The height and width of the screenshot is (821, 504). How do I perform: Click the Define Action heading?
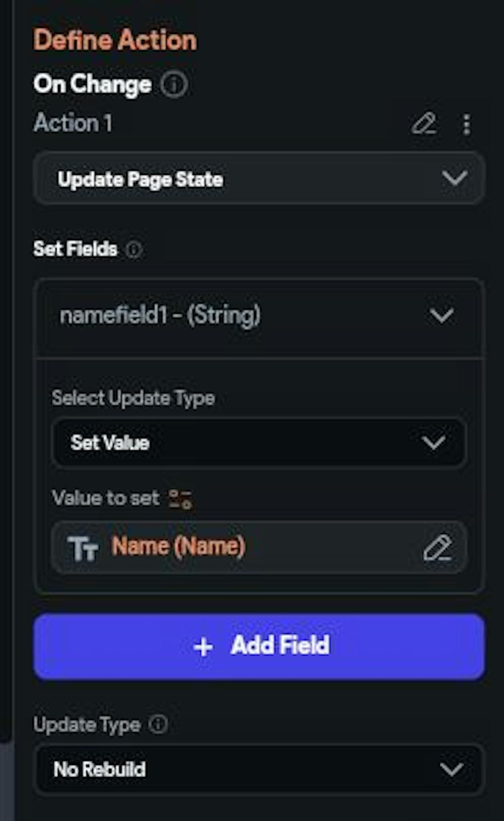pos(115,40)
